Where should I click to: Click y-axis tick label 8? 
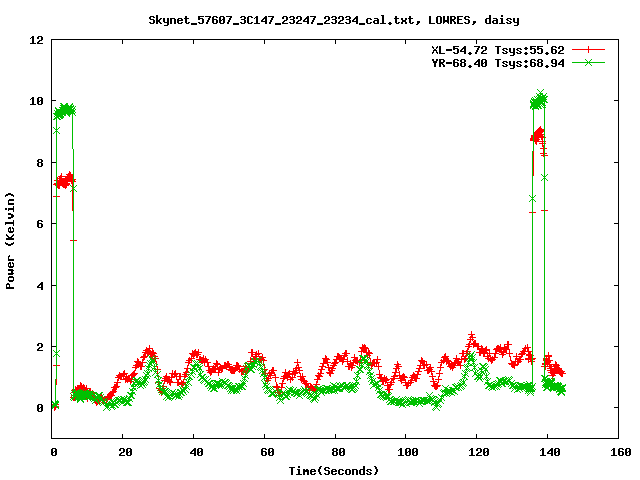click(x=40, y=163)
